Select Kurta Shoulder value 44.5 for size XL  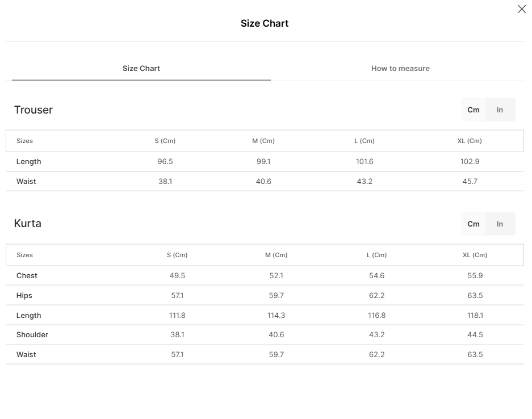pos(475,335)
